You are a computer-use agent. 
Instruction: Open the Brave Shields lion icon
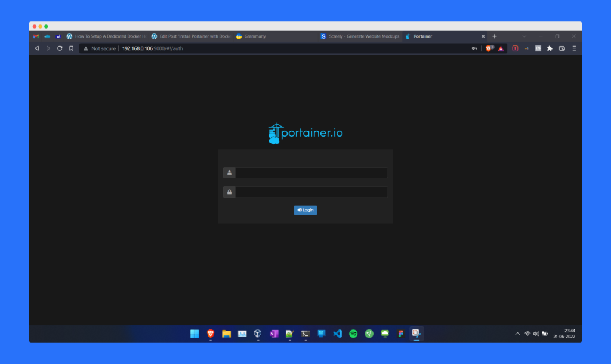pos(489,48)
